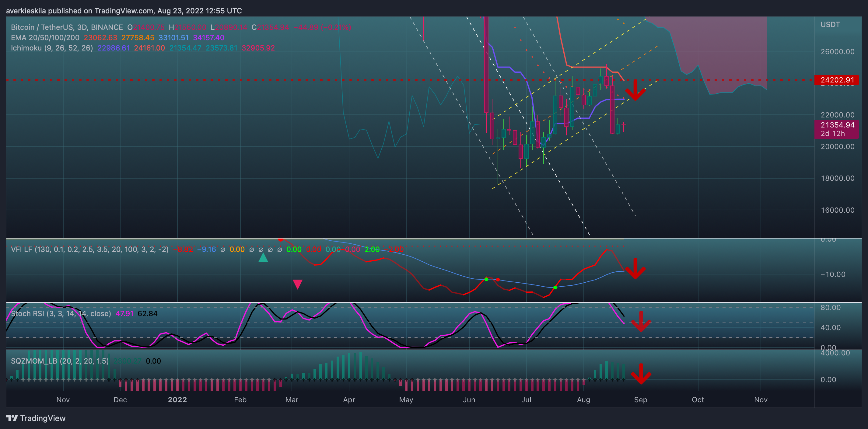This screenshot has height=429, width=868.
Task: Select the Ichimoku (9, 26, 52, 26) indicator label
Action: (x=52, y=48)
